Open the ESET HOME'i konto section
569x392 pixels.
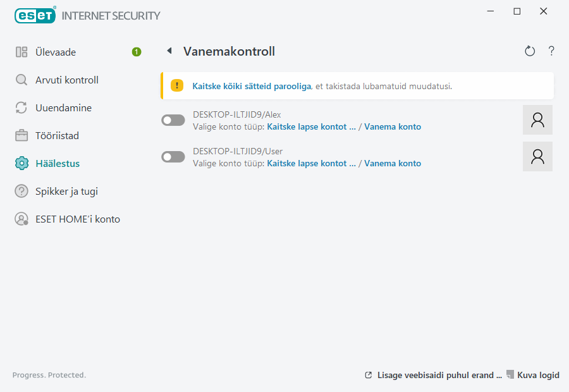tap(70, 219)
